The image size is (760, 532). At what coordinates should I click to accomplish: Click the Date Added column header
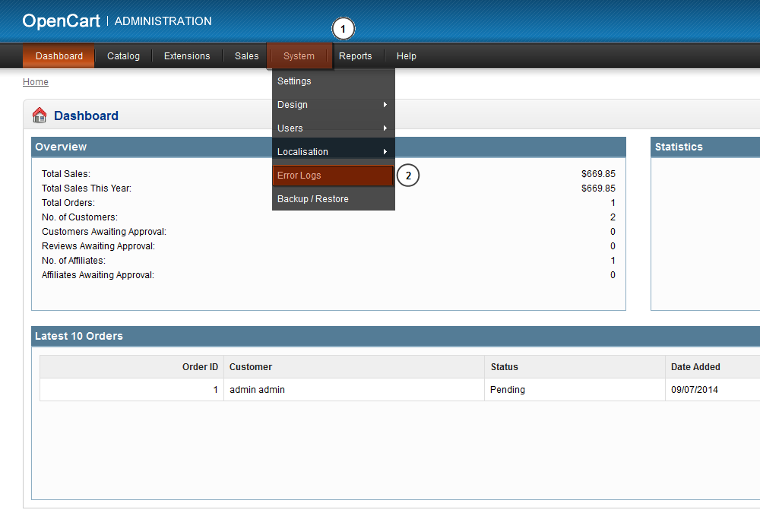pos(713,367)
